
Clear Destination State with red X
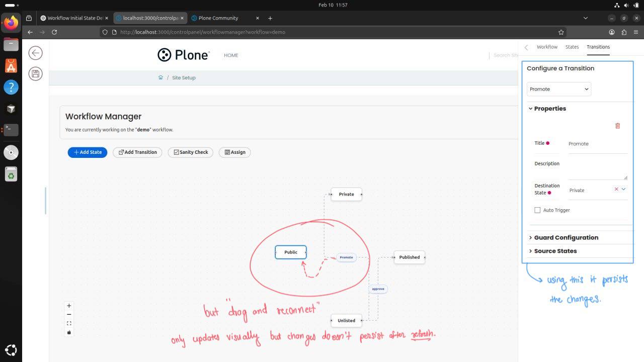[616, 190]
